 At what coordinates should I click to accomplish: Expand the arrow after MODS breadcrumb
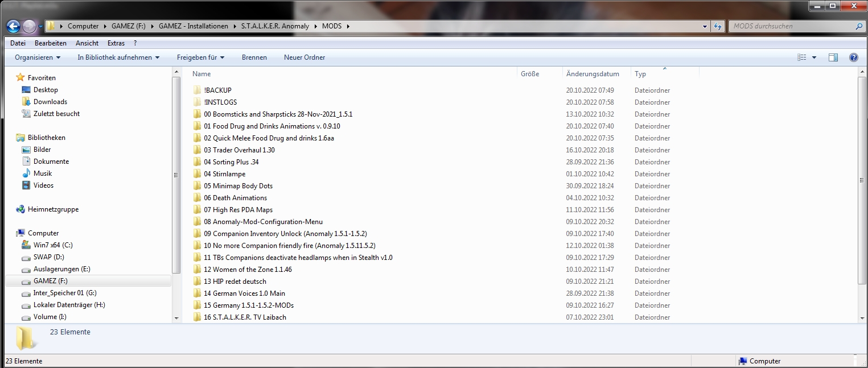click(348, 26)
